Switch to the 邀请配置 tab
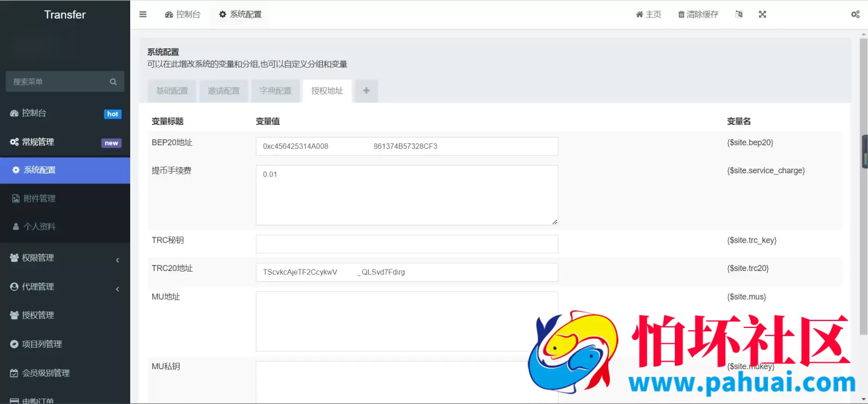The width and height of the screenshot is (868, 404). pos(224,91)
